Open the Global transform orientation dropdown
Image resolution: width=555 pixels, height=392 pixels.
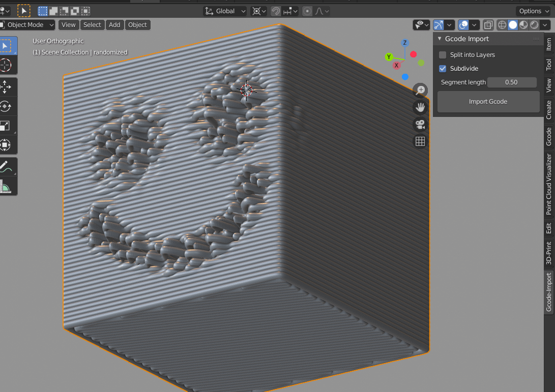point(224,11)
